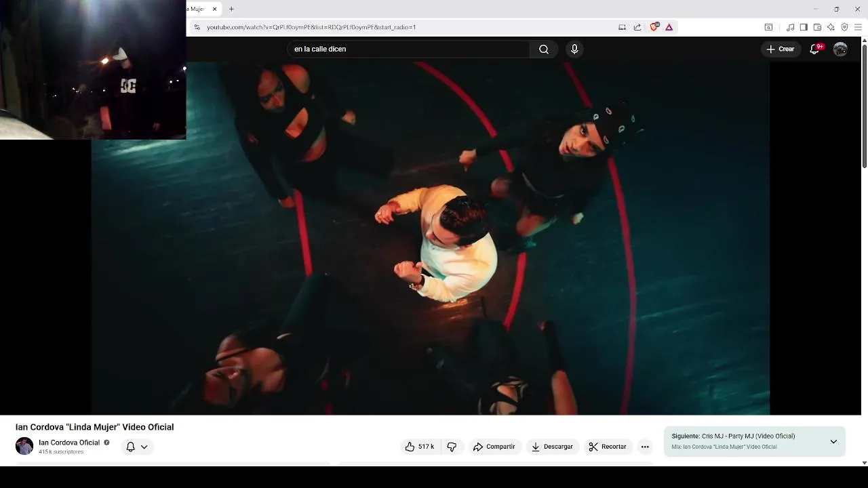This screenshot has height=488, width=868.
Task: Open more actions three-dot menu
Action: pos(645,447)
